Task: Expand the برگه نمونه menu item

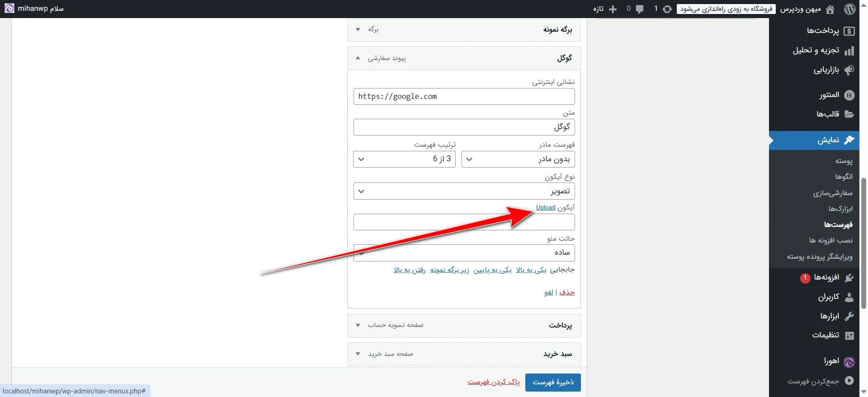Action: [x=358, y=29]
